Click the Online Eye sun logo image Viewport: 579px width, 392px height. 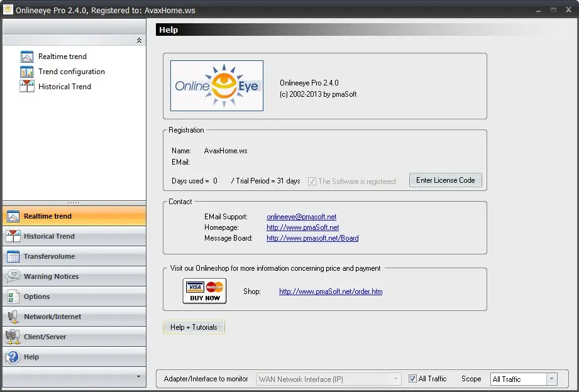click(217, 85)
